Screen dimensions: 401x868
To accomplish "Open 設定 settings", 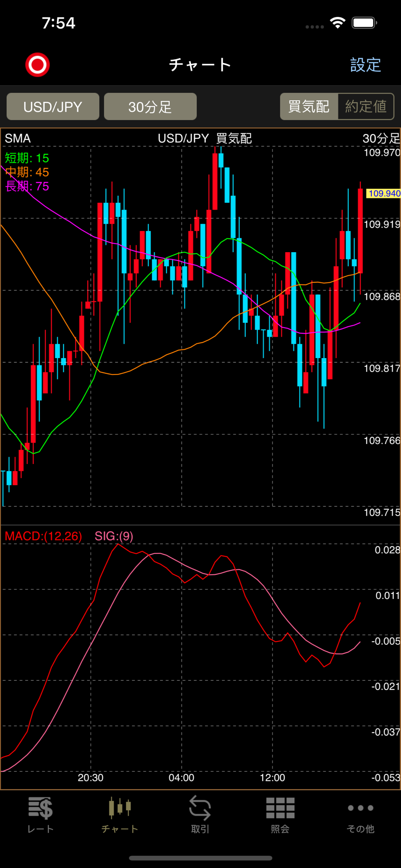I will click(365, 65).
